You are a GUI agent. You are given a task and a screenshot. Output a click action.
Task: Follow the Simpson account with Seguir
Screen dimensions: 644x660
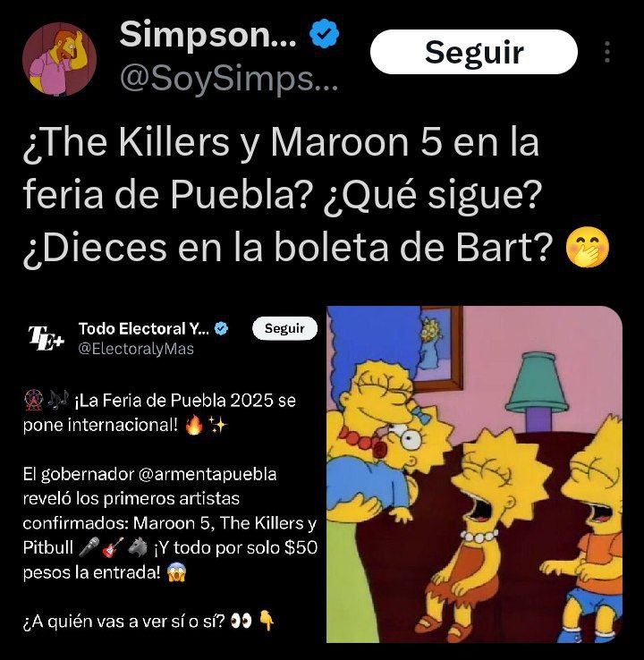click(x=473, y=52)
